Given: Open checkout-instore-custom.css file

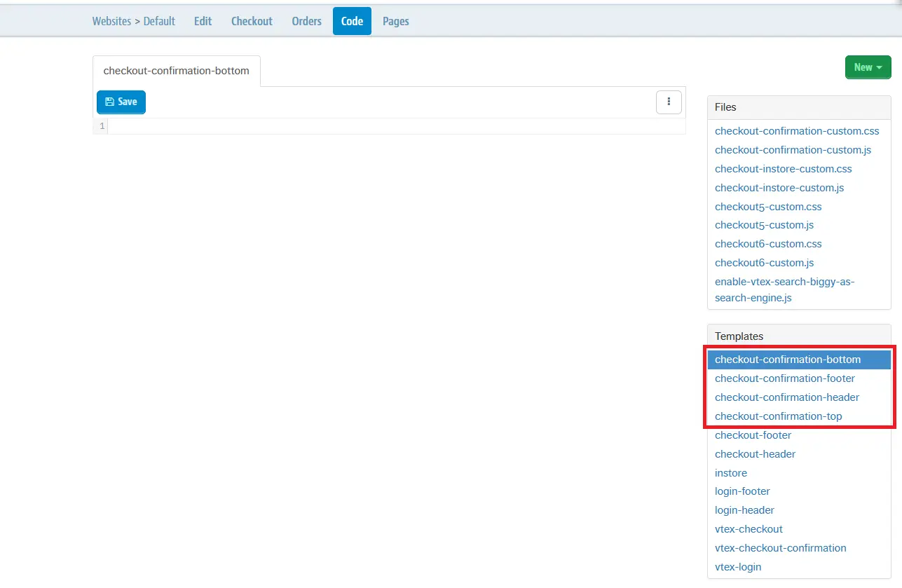Looking at the screenshot, I should click(x=783, y=169).
